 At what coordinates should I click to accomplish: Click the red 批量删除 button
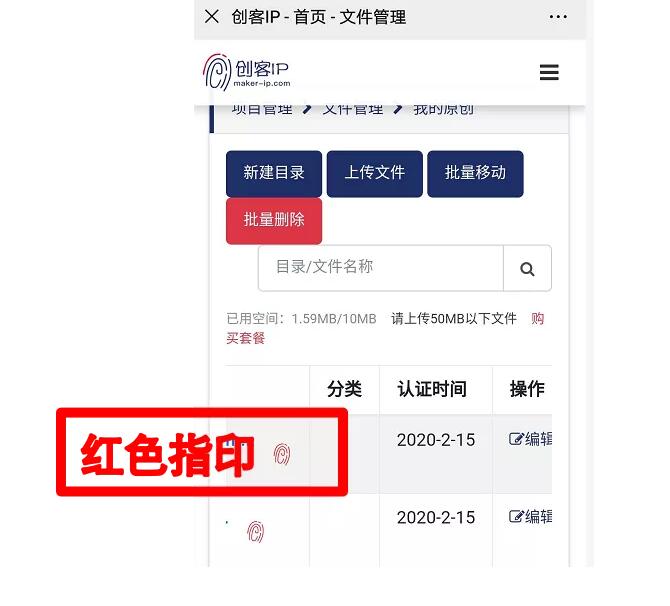[274, 221]
